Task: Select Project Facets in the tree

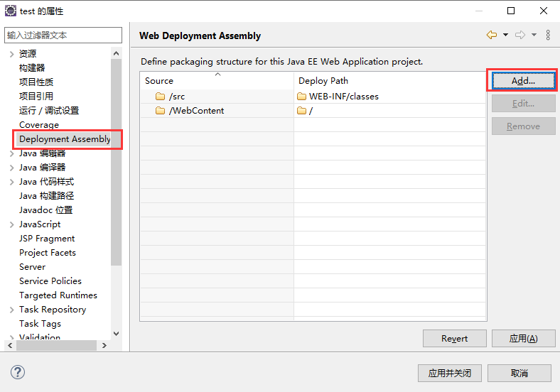Action: (48, 253)
